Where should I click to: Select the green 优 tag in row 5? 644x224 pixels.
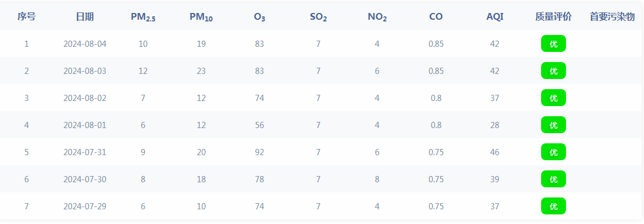coord(553,152)
